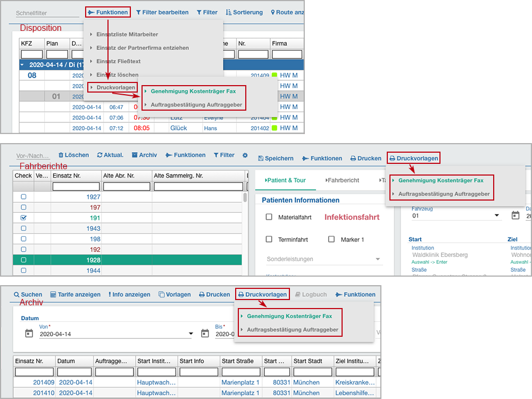Open the Kreiskranke... Ziel Institution link

pos(354,383)
